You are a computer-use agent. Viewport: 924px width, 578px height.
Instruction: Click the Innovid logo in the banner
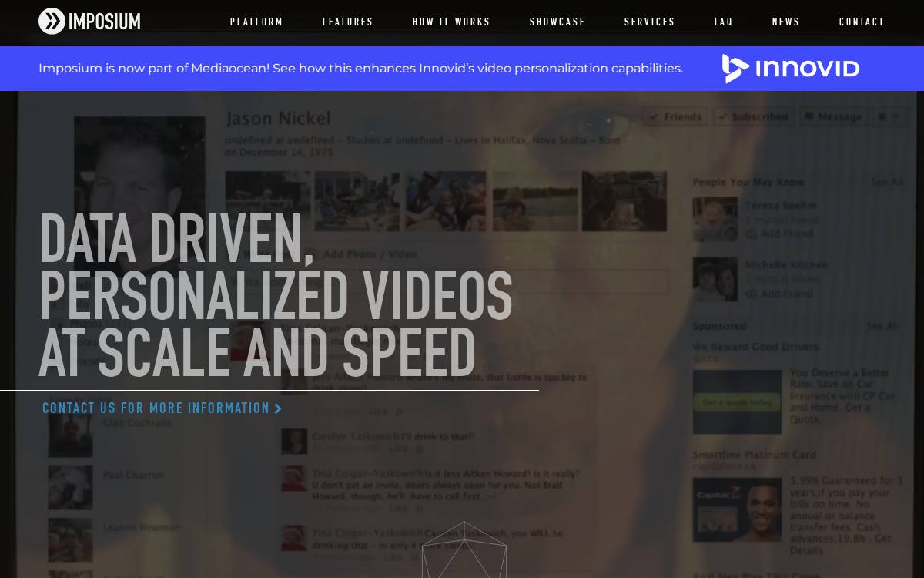point(790,69)
